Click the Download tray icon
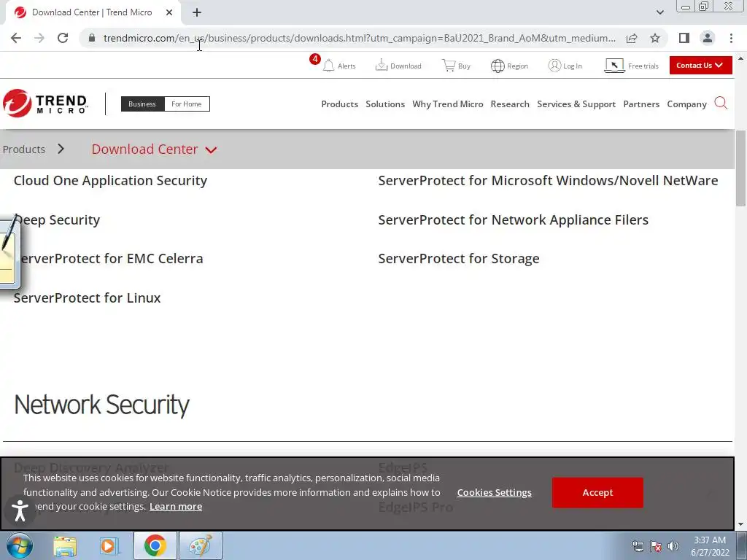This screenshot has width=747, height=560. click(x=381, y=65)
